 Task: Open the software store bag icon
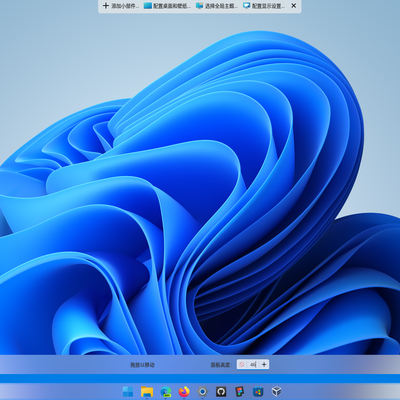tap(258, 392)
